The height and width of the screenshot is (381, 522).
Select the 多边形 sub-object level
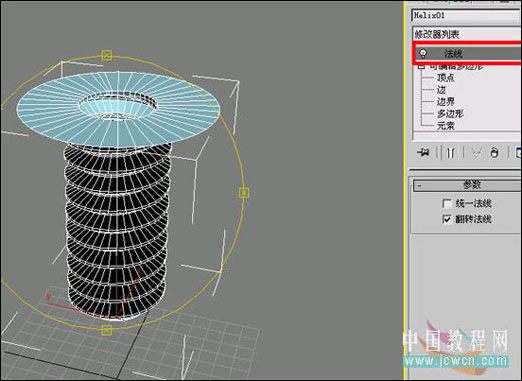click(x=450, y=114)
